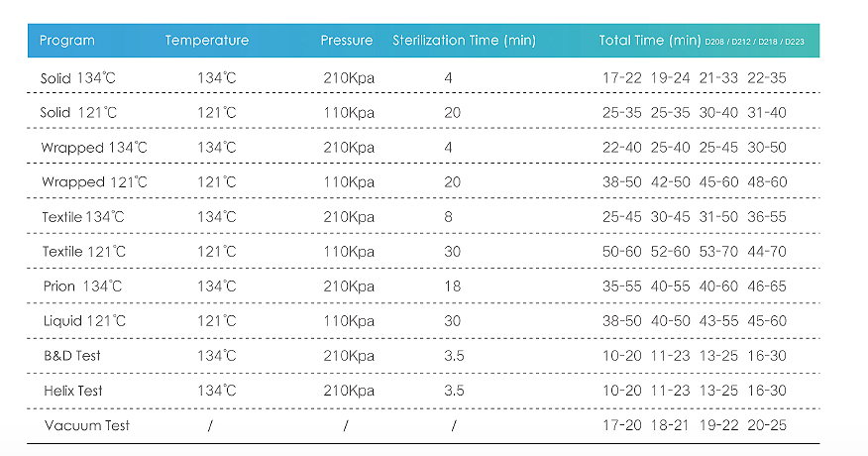The width and height of the screenshot is (868, 456).
Task: Click the Pressure column header
Action: coord(347,41)
